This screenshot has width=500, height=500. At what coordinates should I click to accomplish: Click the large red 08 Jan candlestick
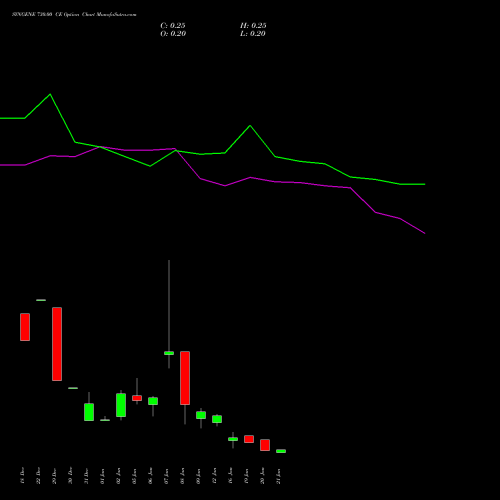point(185,378)
